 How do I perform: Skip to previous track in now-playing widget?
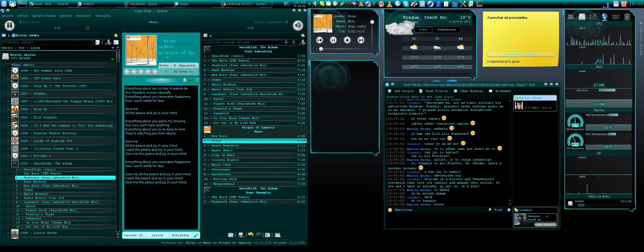[x=320, y=40]
